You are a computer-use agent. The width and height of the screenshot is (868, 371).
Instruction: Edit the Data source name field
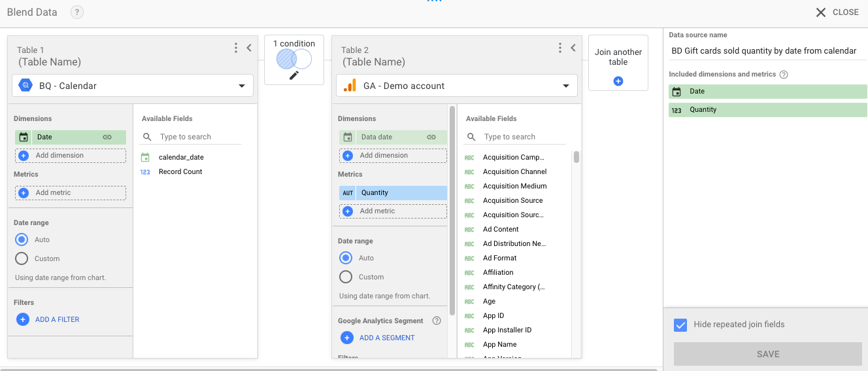click(768, 50)
